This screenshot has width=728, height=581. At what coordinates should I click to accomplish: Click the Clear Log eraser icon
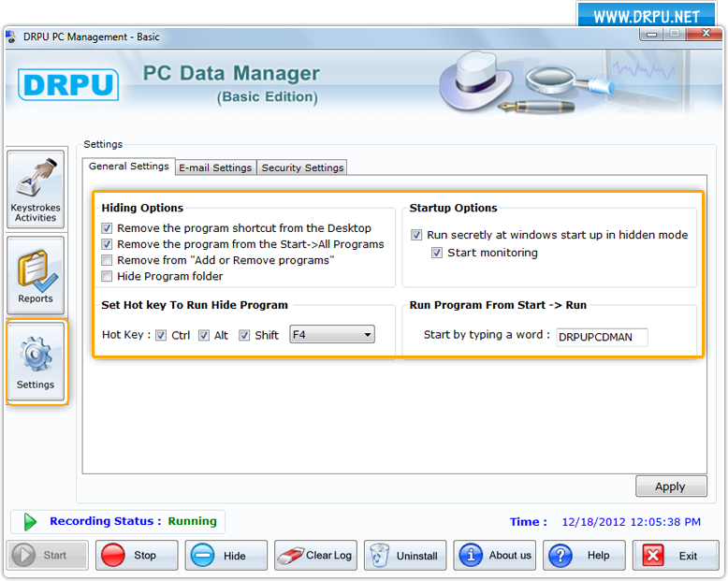coord(291,555)
